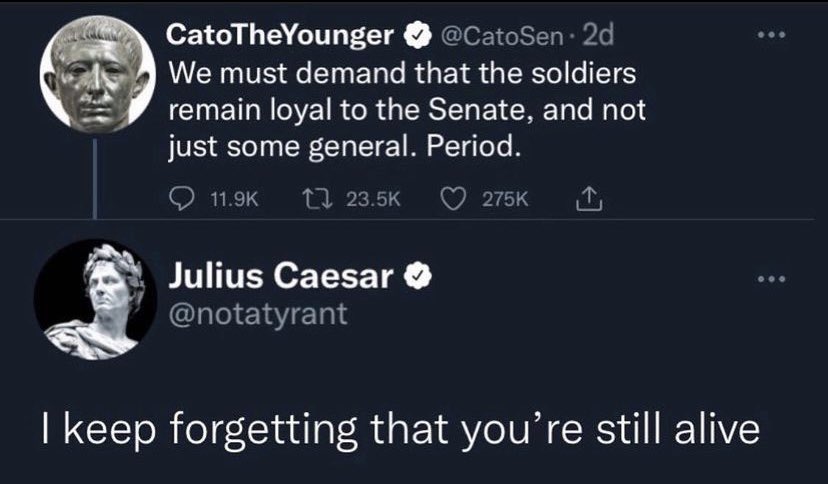The width and height of the screenshot is (828, 484).
Task: Click the reply text "I keep forgetting that you're still alive"
Action: pyautogui.click(x=401, y=430)
